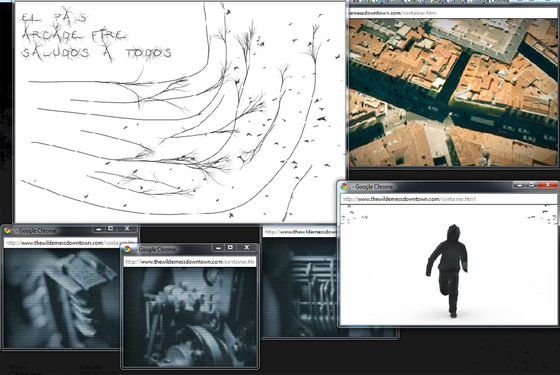Close the running figure window with red X
This screenshot has width=560, height=375.
point(548,185)
